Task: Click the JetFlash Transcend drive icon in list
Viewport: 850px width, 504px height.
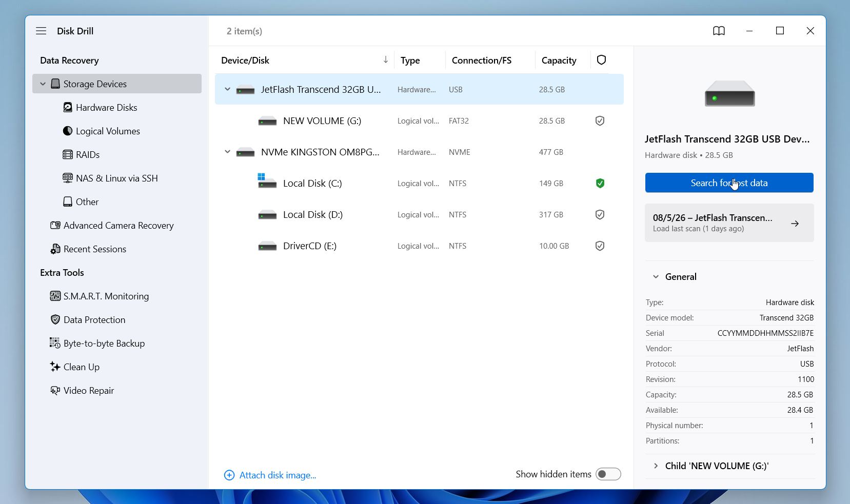Action: point(245,90)
